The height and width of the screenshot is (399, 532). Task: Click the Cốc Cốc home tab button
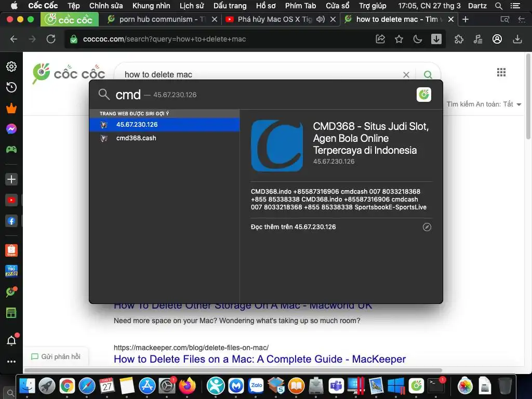[x=70, y=19]
